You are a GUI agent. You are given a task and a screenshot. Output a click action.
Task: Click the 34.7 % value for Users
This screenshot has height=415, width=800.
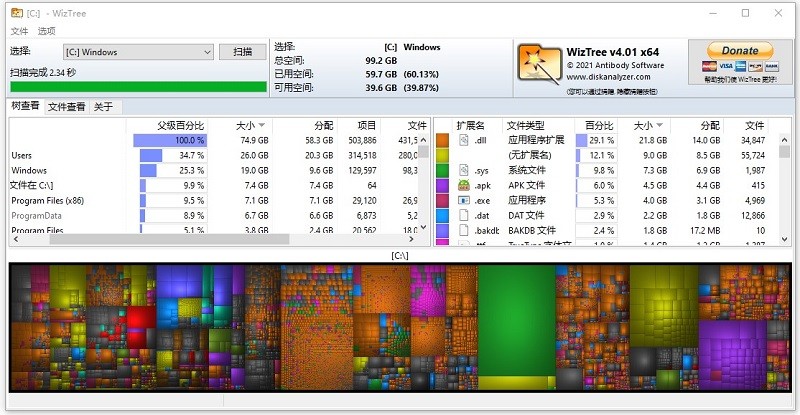191,155
